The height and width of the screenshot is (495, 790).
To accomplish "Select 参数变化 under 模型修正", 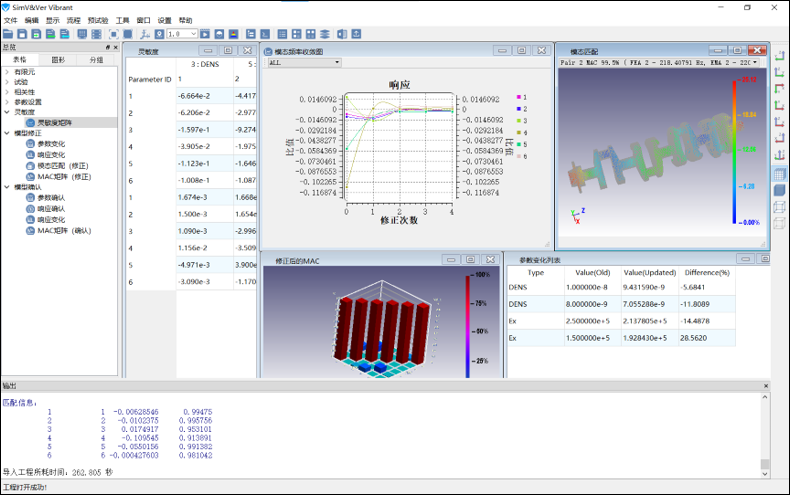I will (51, 144).
